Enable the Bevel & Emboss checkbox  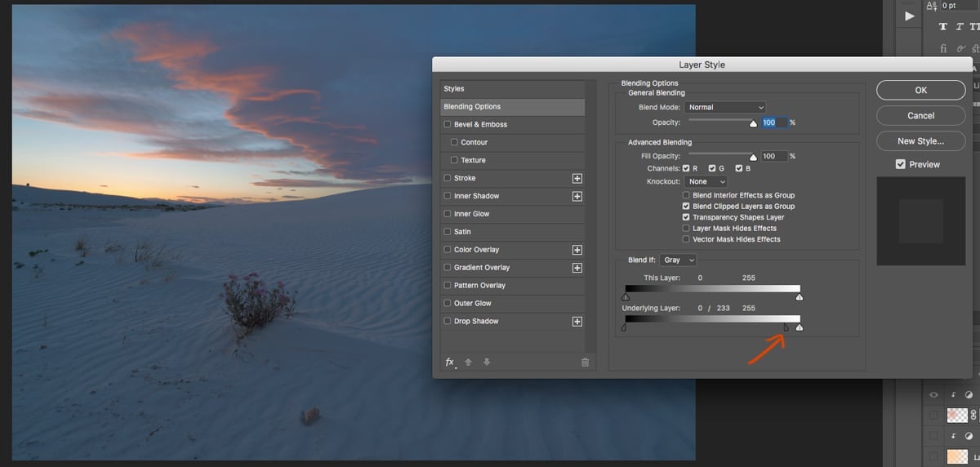coord(447,125)
